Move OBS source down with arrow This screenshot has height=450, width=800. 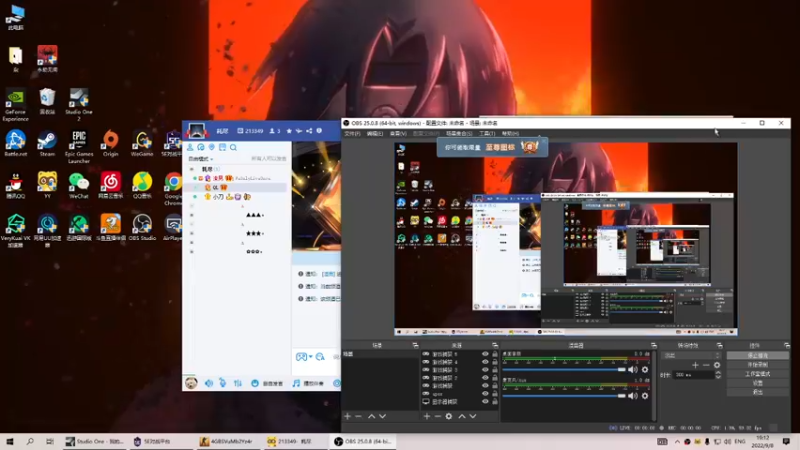point(473,416)
